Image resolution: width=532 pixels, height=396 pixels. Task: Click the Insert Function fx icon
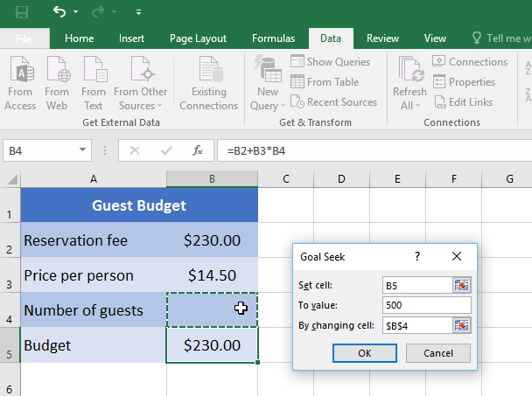(198, 150)
